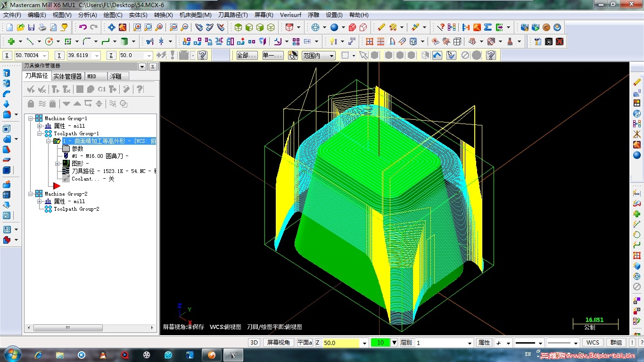644x362 pixels.
Task: Expand the 图形 geometry tree node
Action: coord(58,164)
